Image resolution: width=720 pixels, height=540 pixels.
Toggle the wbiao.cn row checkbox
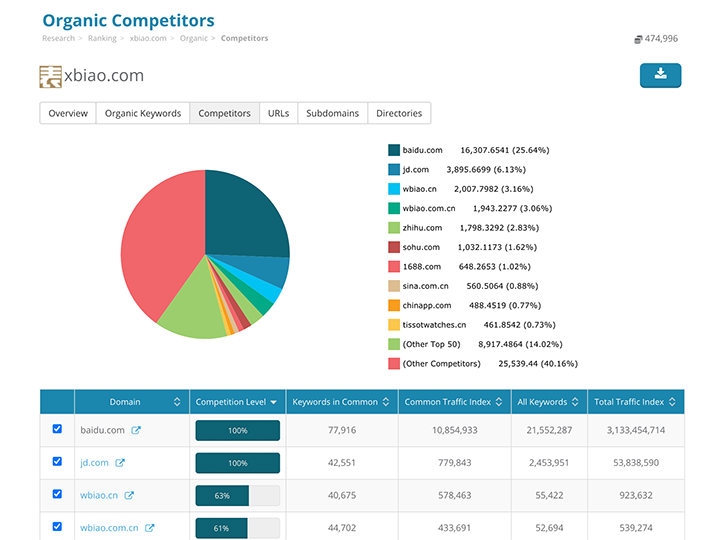[x=57, y=494]
